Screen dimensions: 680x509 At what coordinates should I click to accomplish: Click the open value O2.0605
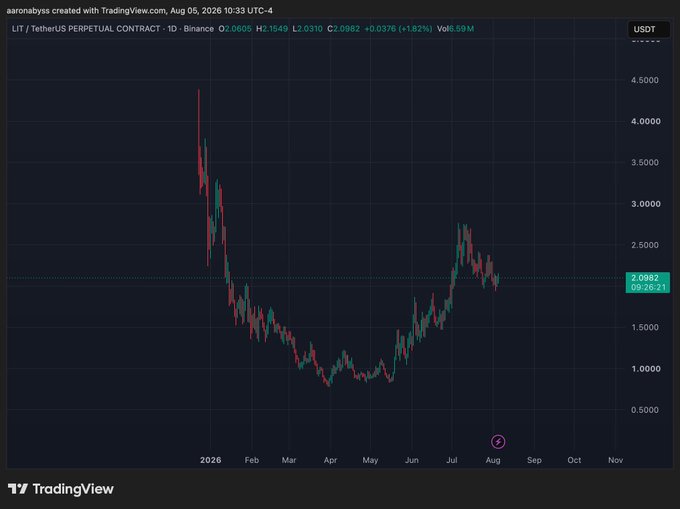point(235,29)
